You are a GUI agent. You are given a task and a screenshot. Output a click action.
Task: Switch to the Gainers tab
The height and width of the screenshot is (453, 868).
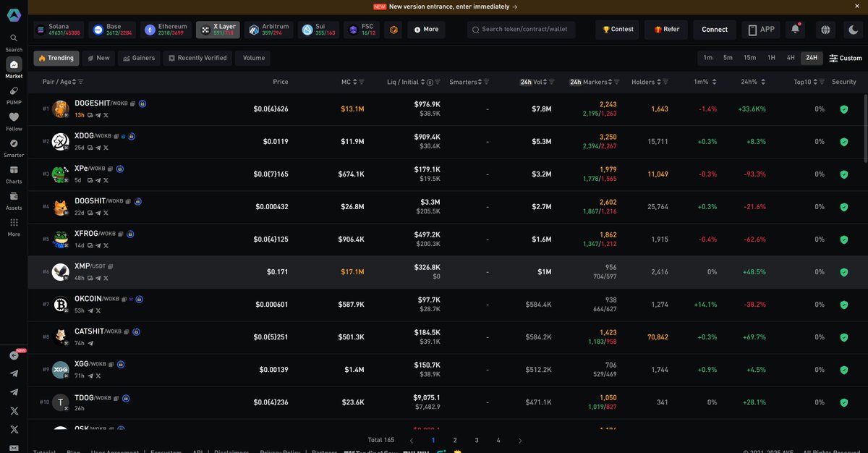[x=139, y=58]
